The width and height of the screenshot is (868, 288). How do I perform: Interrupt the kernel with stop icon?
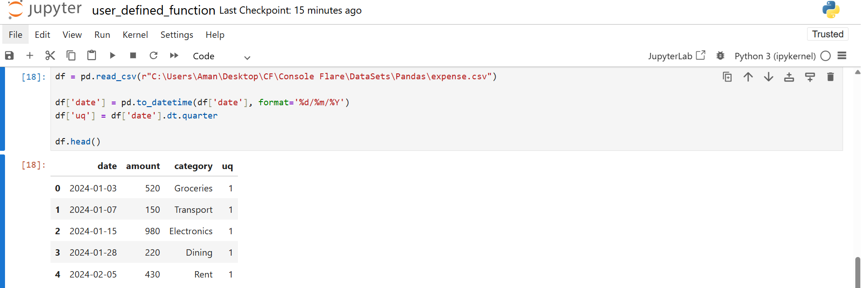(x=133, y=56)
